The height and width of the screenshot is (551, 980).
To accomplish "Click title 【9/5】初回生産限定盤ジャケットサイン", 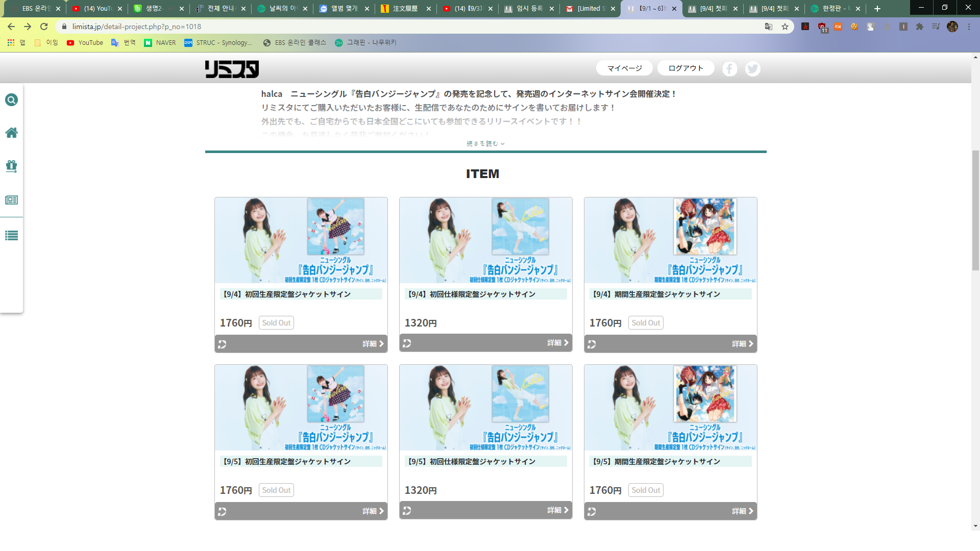I will coord(286,462).
